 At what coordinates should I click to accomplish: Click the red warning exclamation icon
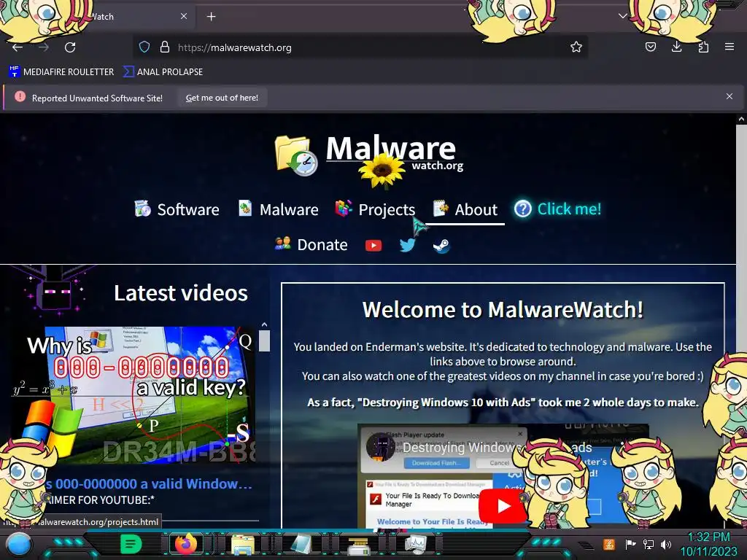coord(20,97)
